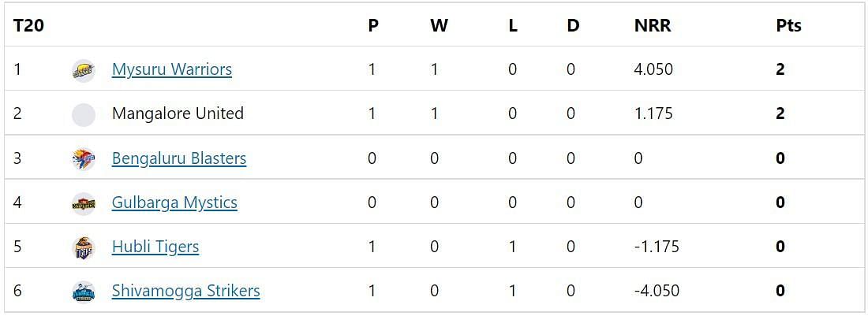Click the Pts column header
The image size is (868, 316).
788,25
